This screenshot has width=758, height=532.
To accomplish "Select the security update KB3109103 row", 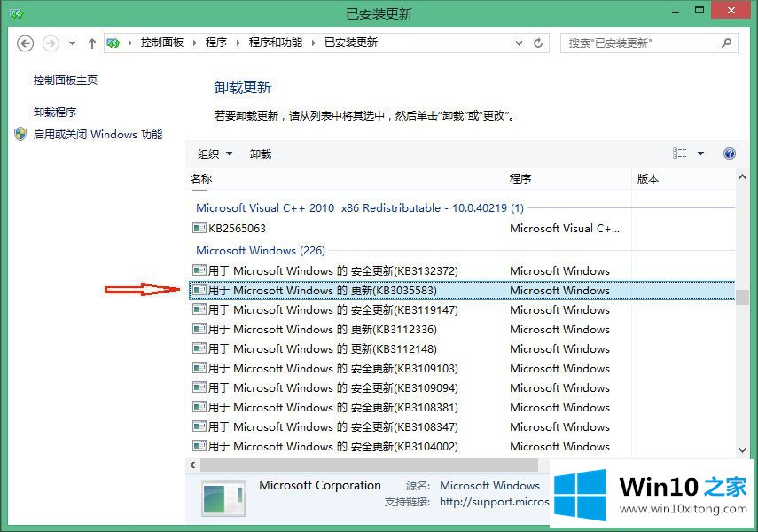I will 461,368.
